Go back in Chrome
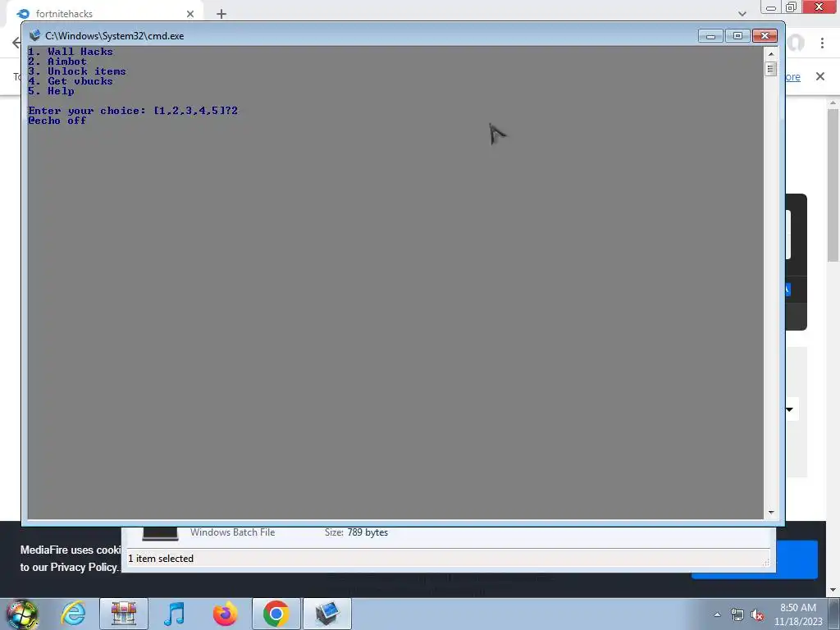Viewport: 840px width, 630px height. [x=16, y=43]
